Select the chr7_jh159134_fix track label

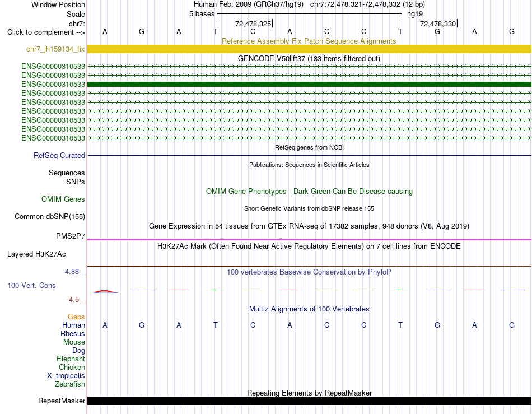point(55,49)
